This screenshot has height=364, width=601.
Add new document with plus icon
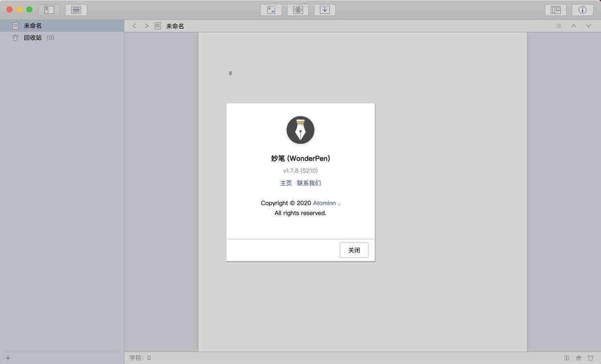click(8, 358)
